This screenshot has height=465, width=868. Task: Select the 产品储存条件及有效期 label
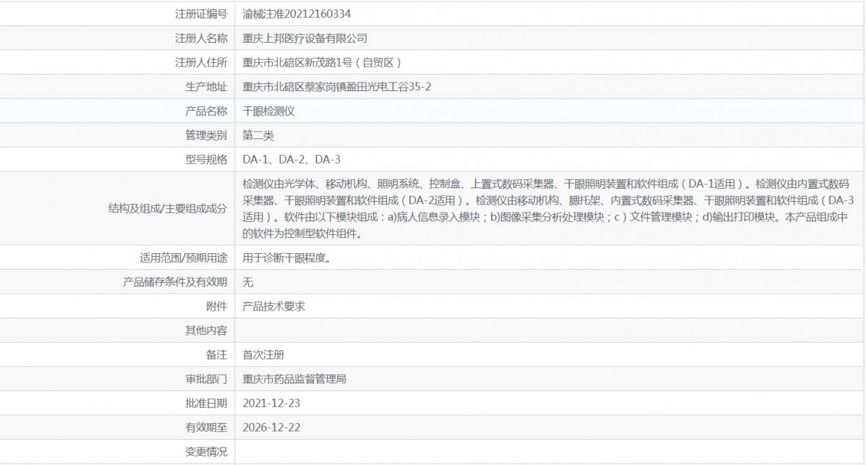point(176,282)
